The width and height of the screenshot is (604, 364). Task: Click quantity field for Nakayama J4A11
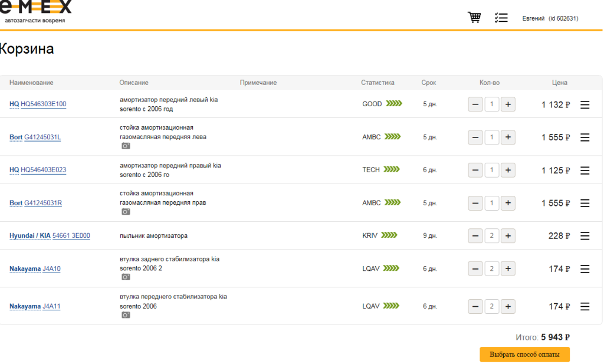coord(491,307)
